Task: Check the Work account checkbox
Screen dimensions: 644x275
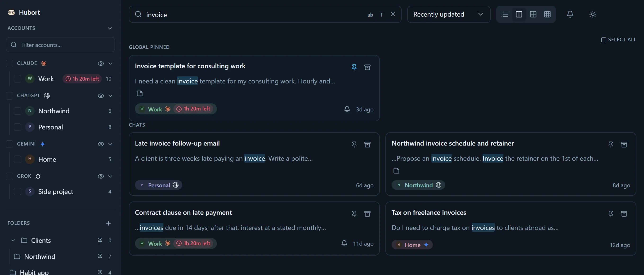Action: coord(18,78)
